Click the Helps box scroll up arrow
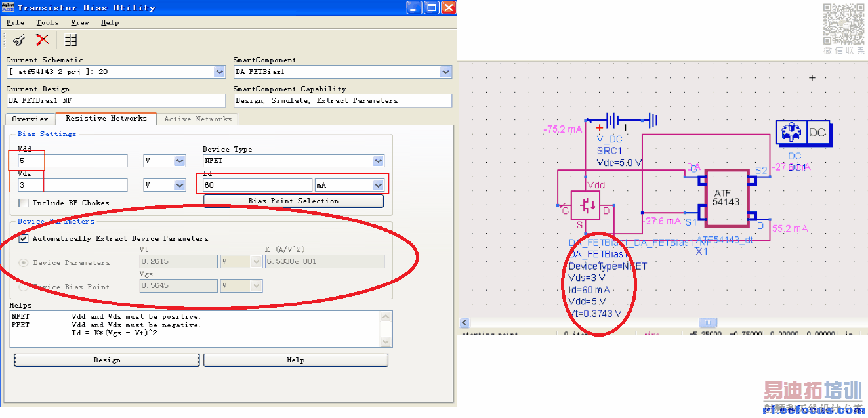868x418 pixels. tap(386, 316)
